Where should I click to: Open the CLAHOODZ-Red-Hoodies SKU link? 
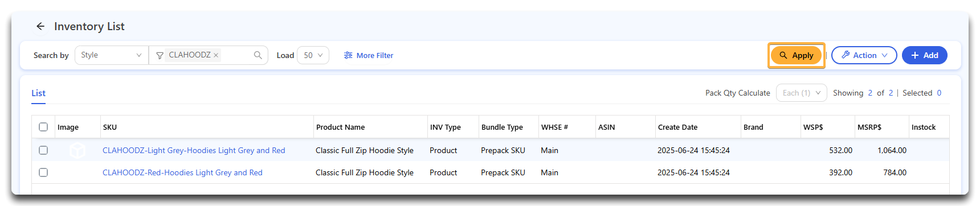pos(182,172)
